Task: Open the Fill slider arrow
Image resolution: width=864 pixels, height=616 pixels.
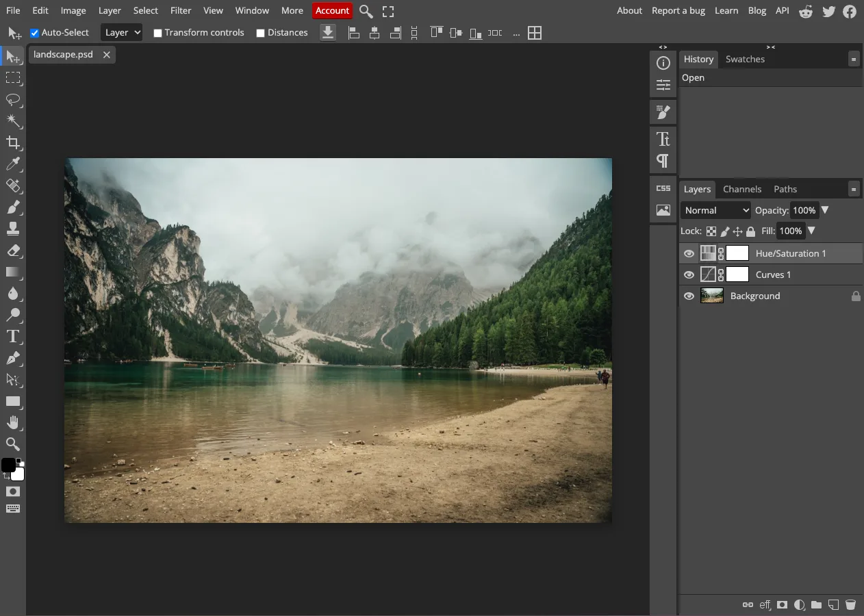Action: 811,231
